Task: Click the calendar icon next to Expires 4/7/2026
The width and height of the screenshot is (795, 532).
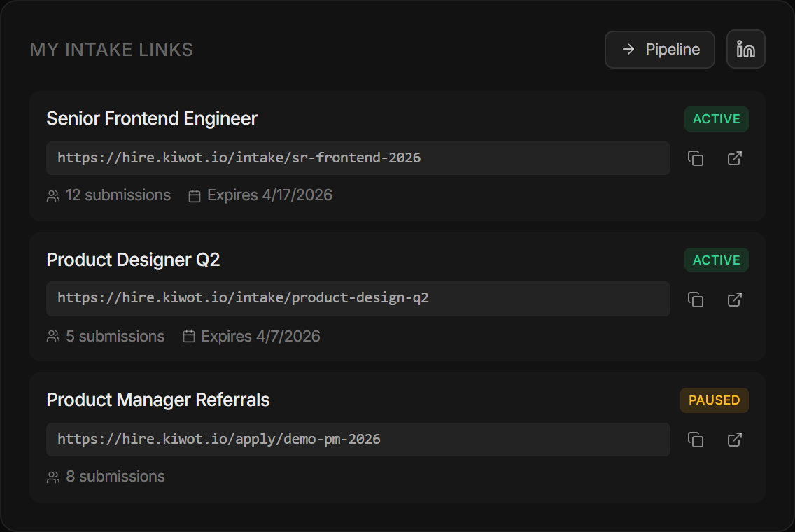Action: tap(188, 336)
